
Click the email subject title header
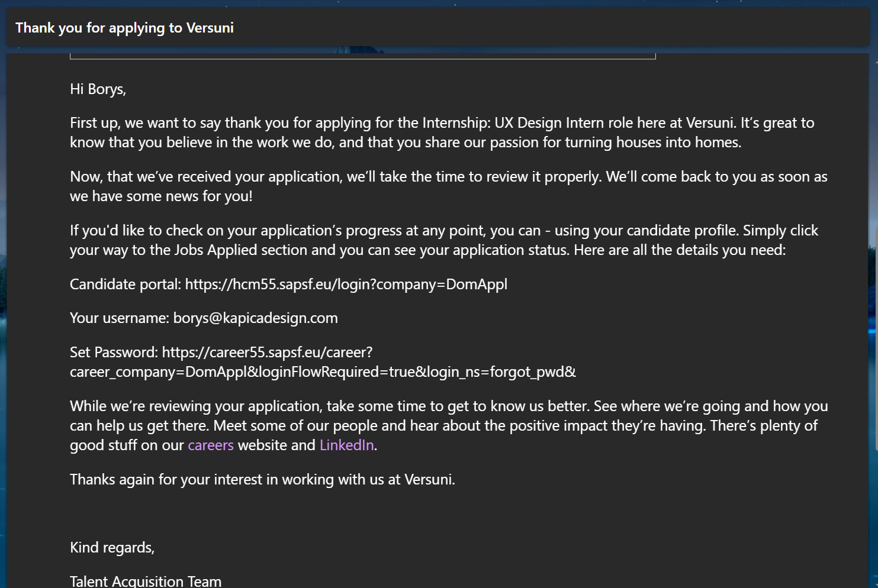tap(124, 28)
